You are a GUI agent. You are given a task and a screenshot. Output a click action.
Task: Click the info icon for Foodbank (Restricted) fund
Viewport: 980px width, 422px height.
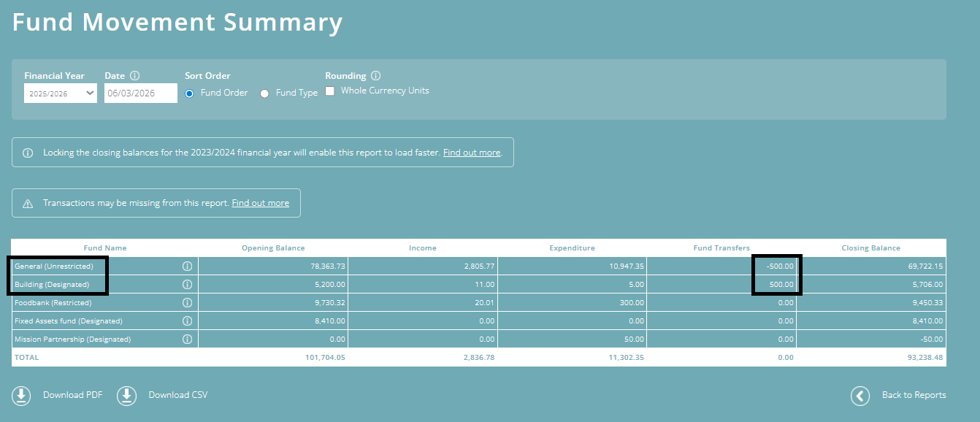click(188, 302)
